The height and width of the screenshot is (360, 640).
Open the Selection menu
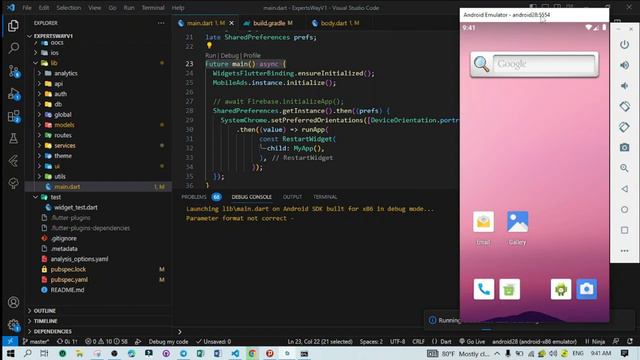[69, 8]
